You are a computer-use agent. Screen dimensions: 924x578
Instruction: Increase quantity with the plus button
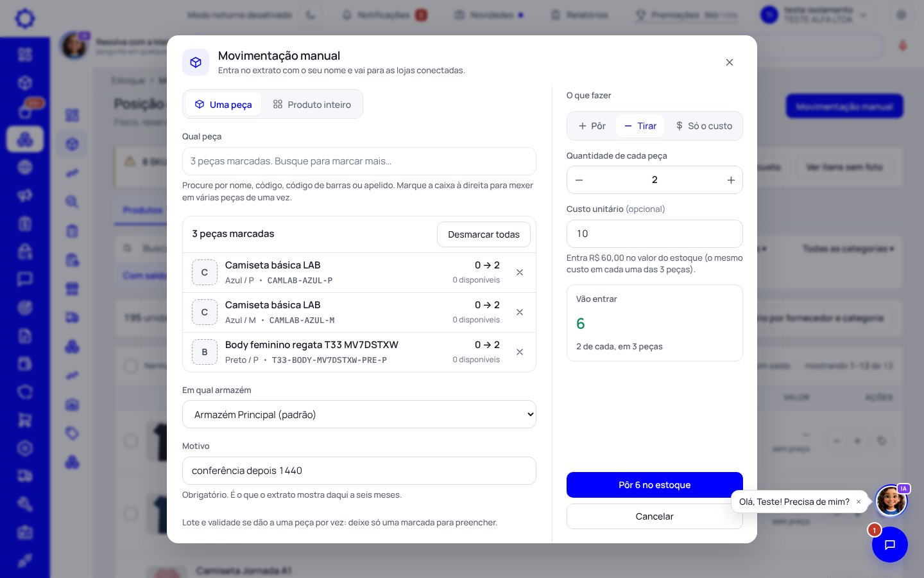click(x=731, y=180)
